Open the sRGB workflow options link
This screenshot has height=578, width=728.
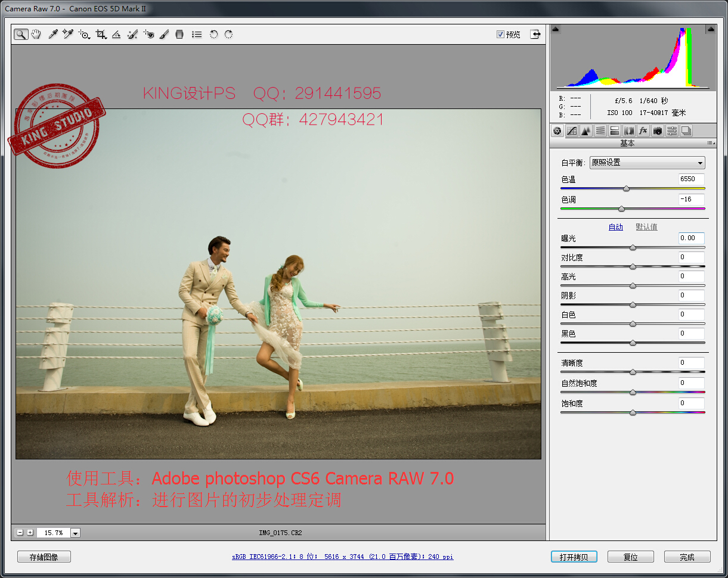point(343,557)
